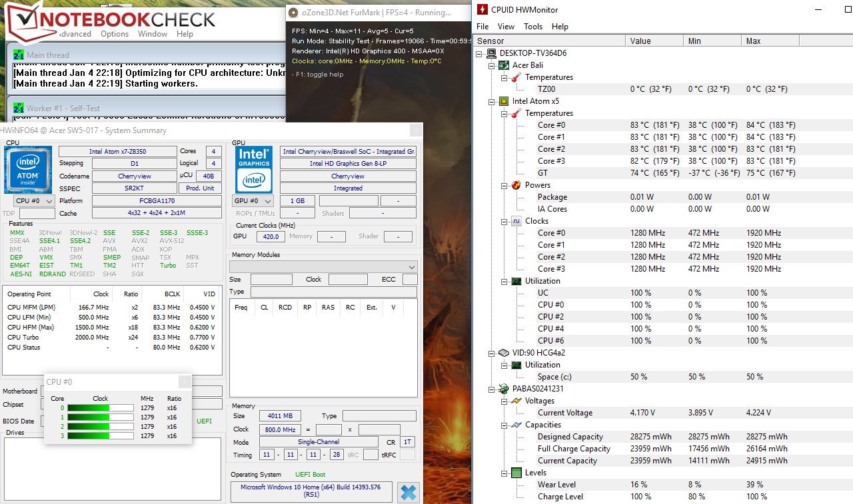Click the VID:90 HCG4a2 drive icon
The width and height of the screenshot is (853, 504).
[x=504, y=353]
